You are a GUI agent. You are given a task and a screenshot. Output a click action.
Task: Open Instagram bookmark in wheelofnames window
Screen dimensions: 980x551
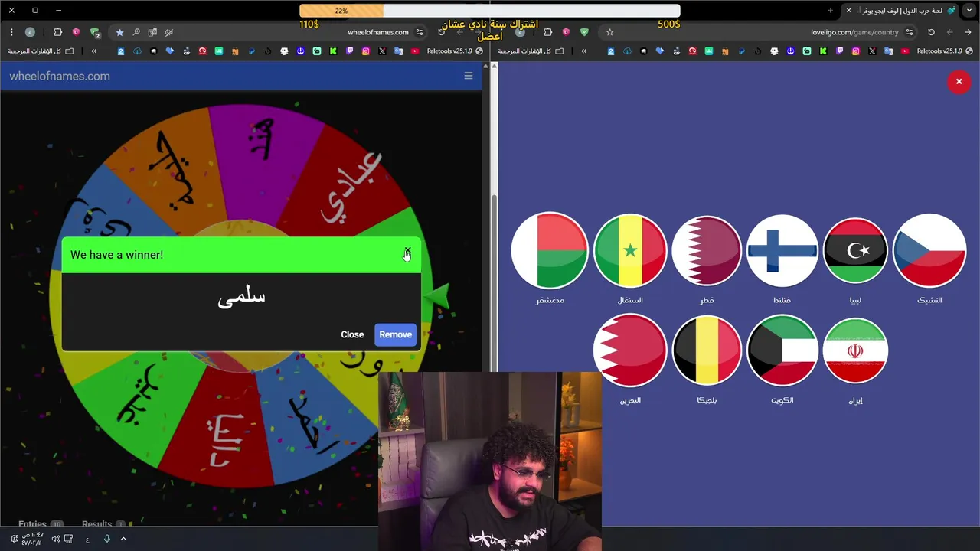366,51
